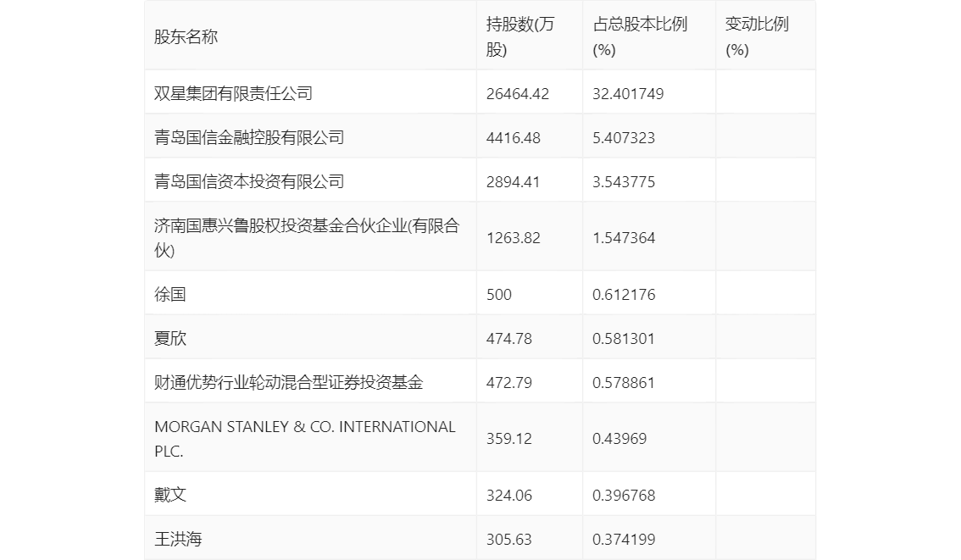Click the percentage 3.543775
The height and width of the screenshot is (560, 961).
(624, 182)
